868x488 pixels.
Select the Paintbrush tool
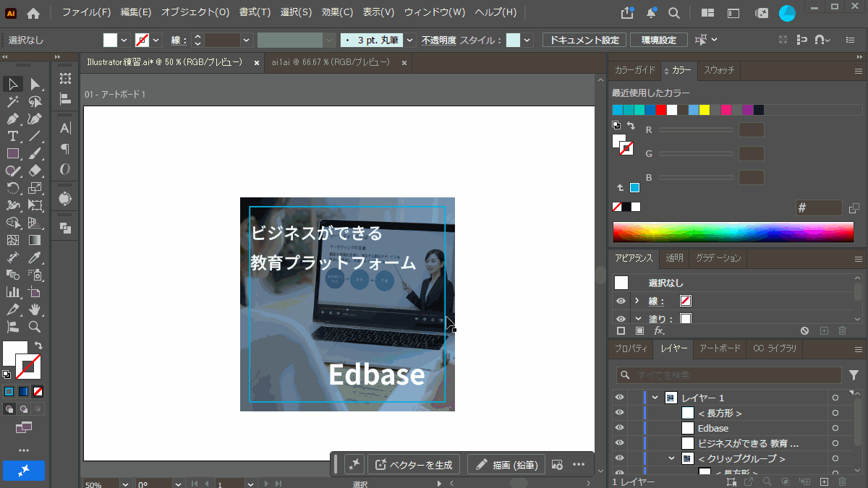pos(35,153)
